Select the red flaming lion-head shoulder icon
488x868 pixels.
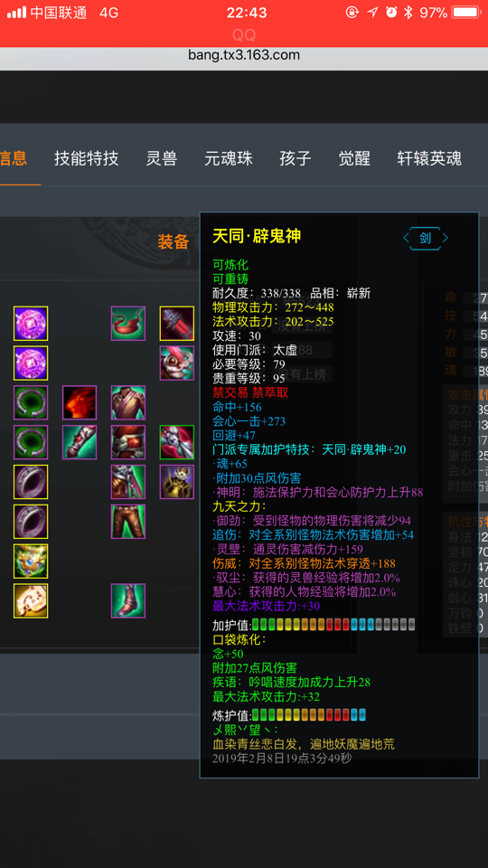click(x=80, y=402)
